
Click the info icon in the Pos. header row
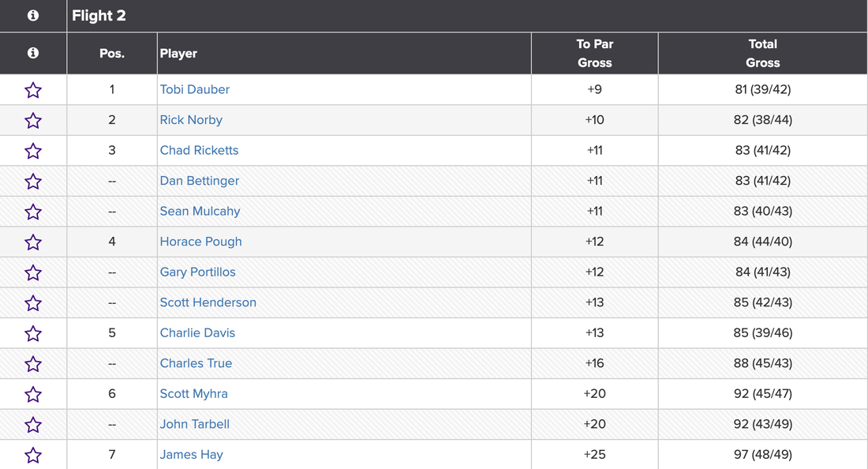33,53
